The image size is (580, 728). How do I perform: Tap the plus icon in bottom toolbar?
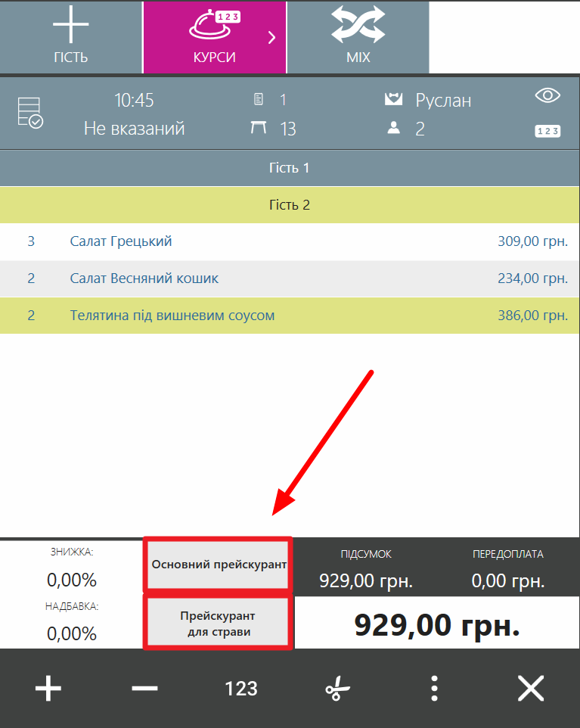[x=48, y=689]
